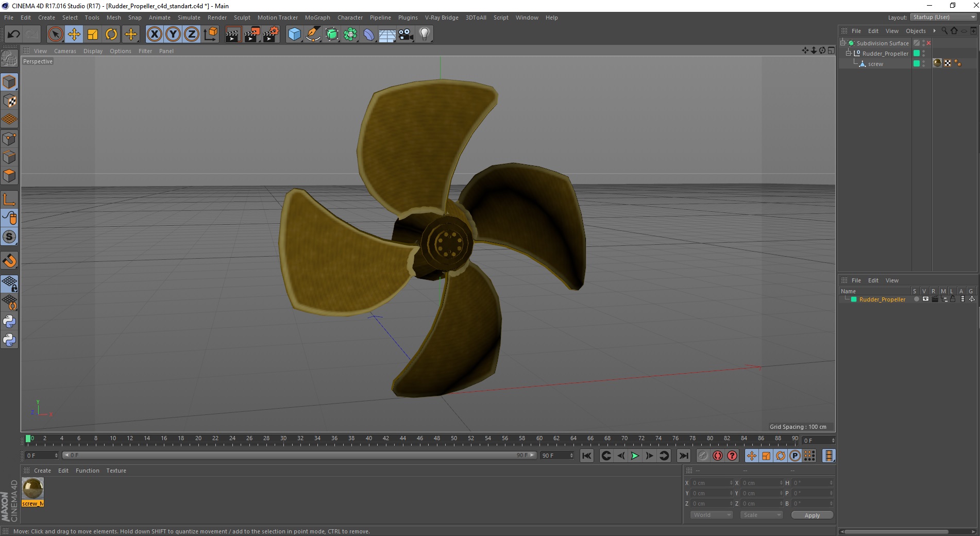
Task: Toggle Z axis lock
Action: point(192,35)
